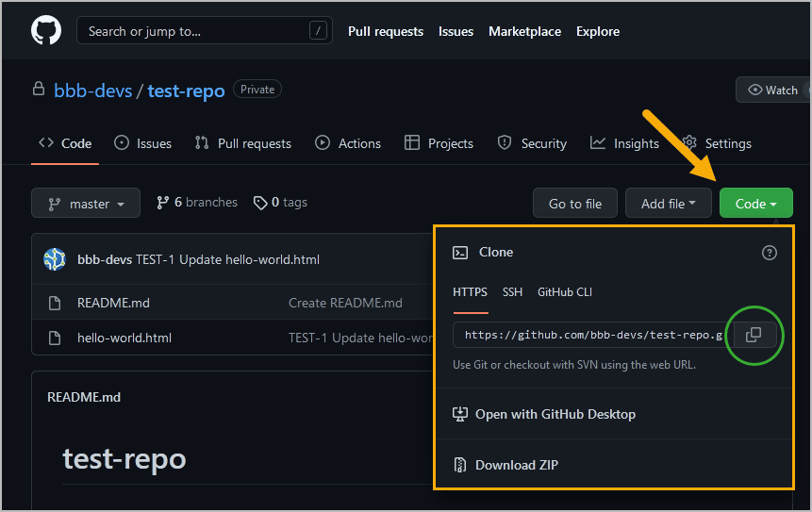Open the test-repo repository link
812x512 pixels.
click(187, 91)
